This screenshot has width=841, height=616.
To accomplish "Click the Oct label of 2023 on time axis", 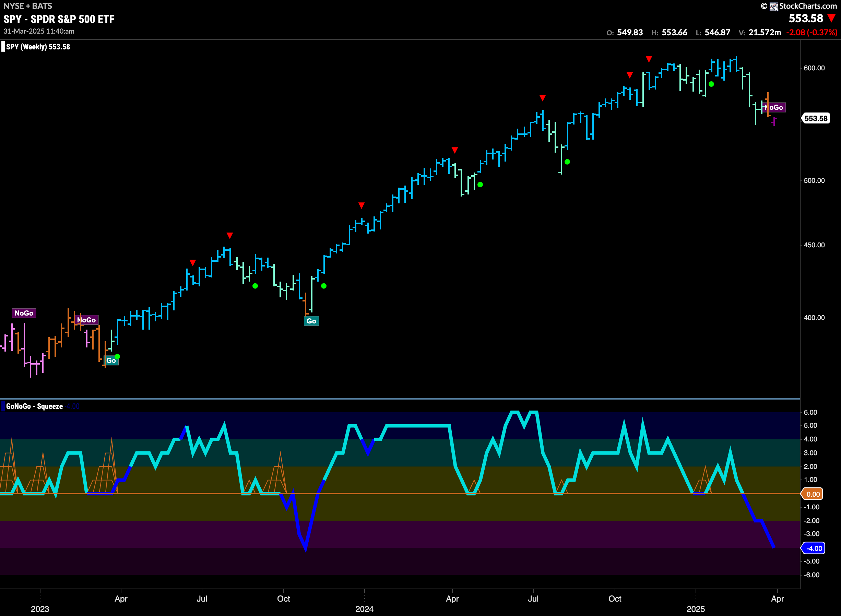I will (283, 599).
